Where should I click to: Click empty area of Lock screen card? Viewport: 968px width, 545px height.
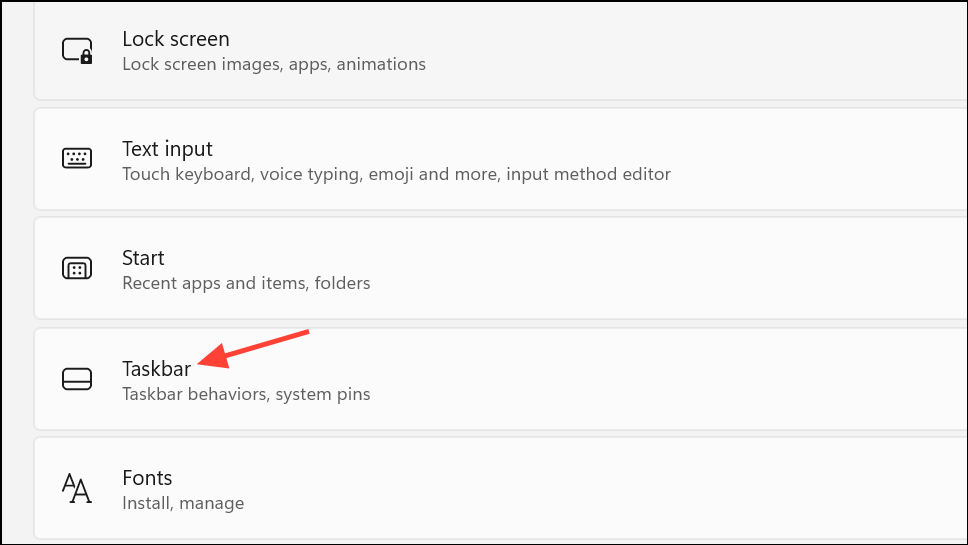click(679, 51)
